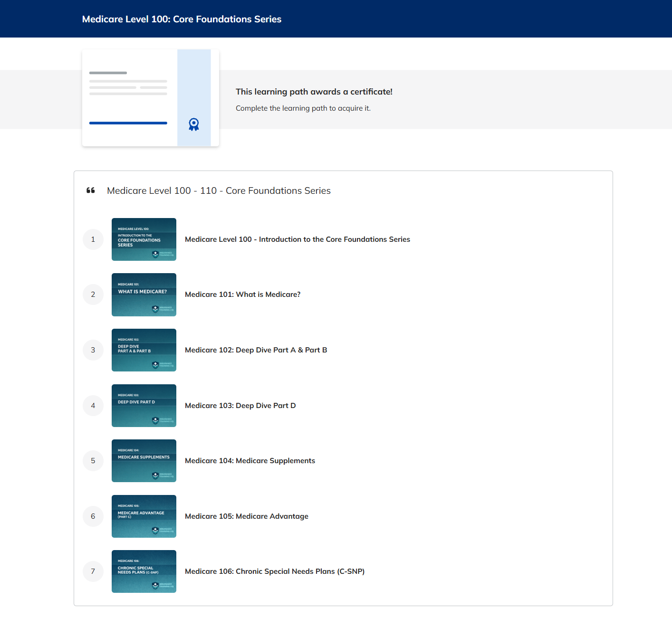Open Medicare 105: Medicare Advantage link

(247, 516)
